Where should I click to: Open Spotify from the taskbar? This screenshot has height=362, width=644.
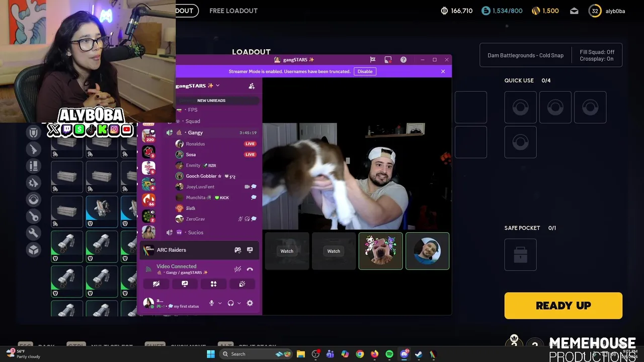tap(389, 354)
